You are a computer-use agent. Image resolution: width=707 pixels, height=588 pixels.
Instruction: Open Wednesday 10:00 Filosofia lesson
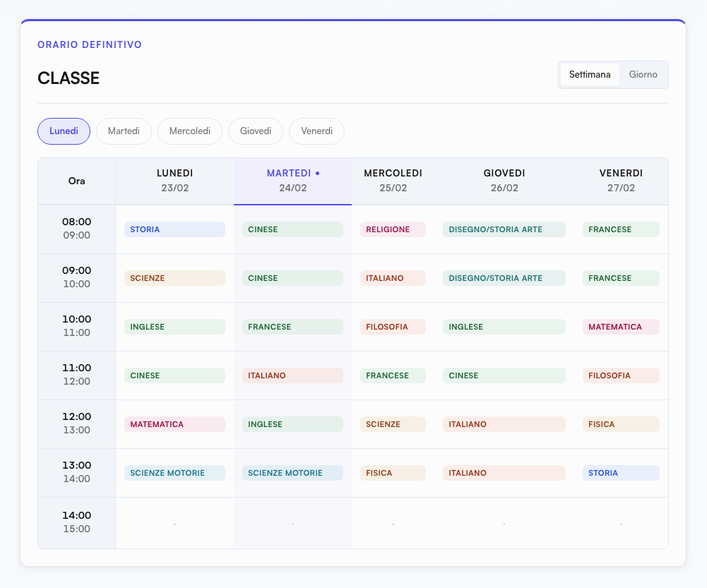(393, 327)
